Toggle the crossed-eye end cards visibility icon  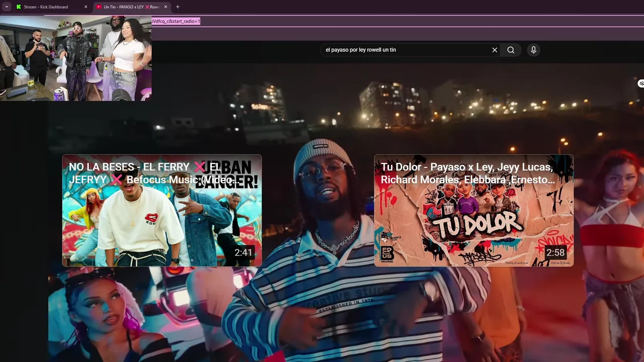[641, 83]
